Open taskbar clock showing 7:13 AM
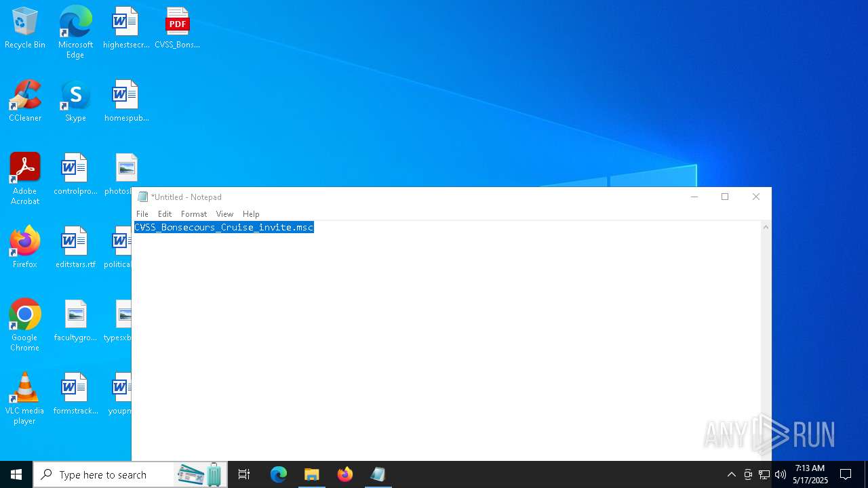The width and height of the screenshot is (868, 488). (x=810, y=474)
